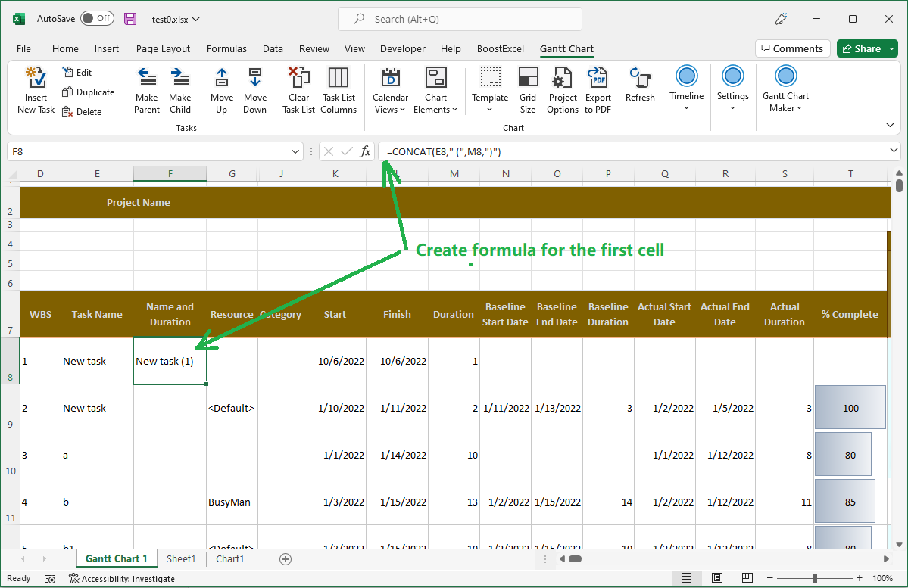The image size is (908, 588).
Task: Toggle AutoSave on
Action: point(97,18)
